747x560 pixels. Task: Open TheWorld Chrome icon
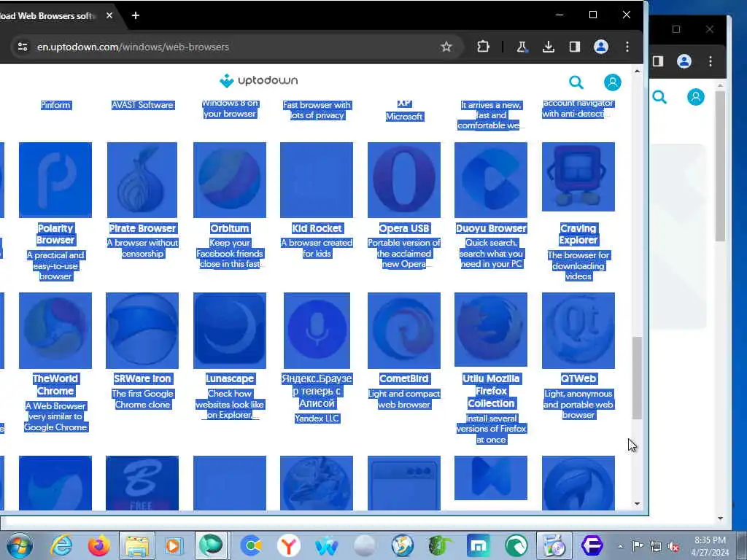tap(55, 330)
